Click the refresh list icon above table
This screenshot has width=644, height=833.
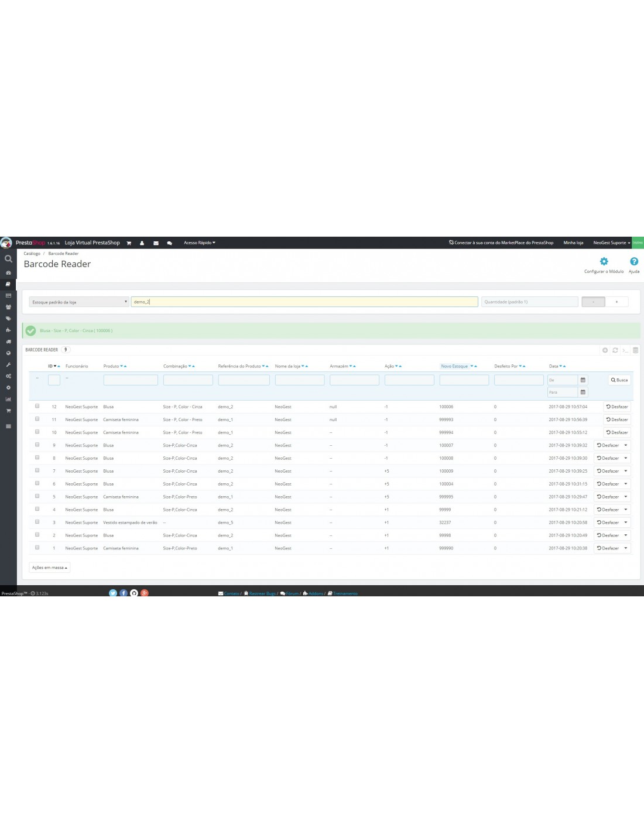coord(615,350)
